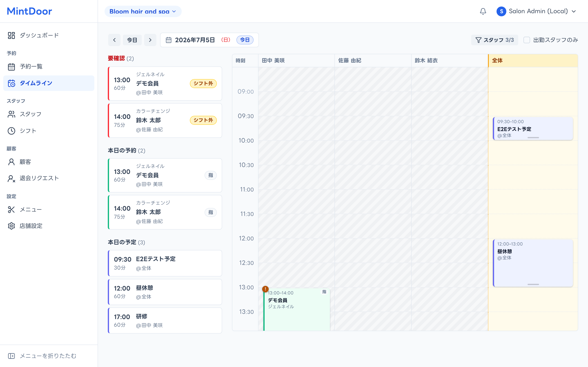Click the warning badge on デモ会員 timeline booking
The width and height of the screenshot is (588, 367).
coord(265,289)
